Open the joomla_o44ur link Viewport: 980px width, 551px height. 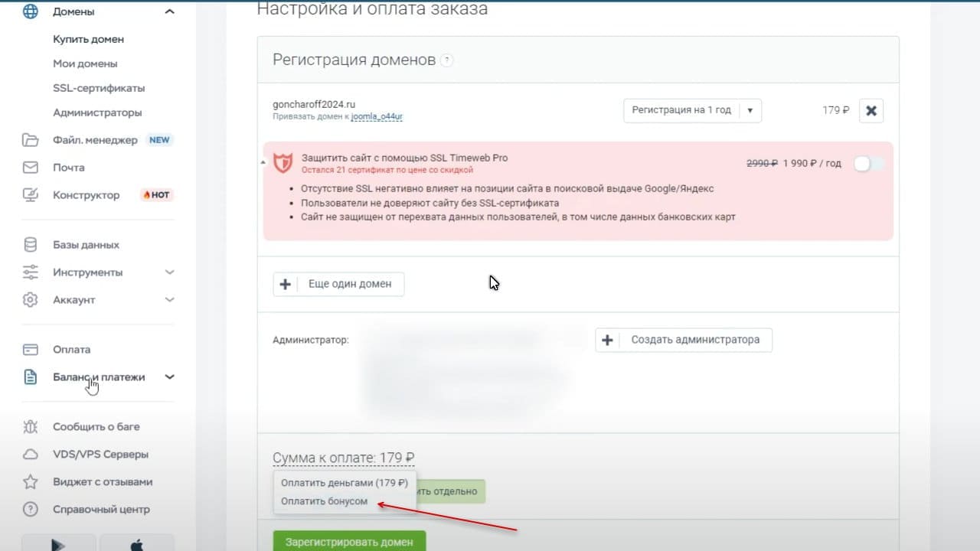(x=377, y=117)
